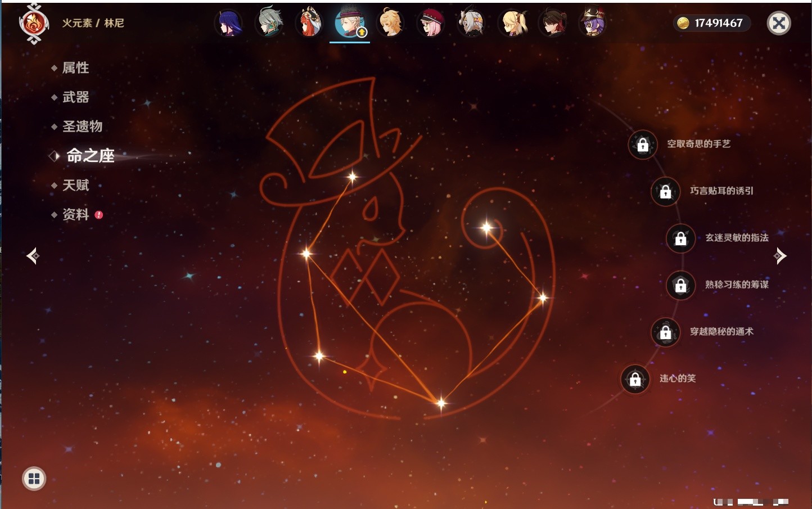This screenshot has height=509, width=812.
Task: Click the lock icon for 熟稔习练的筹谋
Action: [681, 286]
